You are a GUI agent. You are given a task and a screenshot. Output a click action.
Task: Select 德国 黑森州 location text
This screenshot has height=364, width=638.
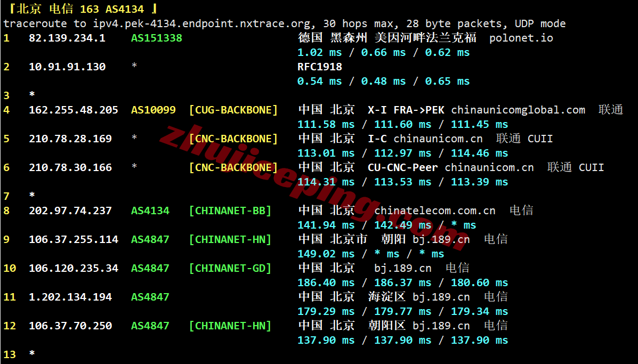click(x=333, y=38)
